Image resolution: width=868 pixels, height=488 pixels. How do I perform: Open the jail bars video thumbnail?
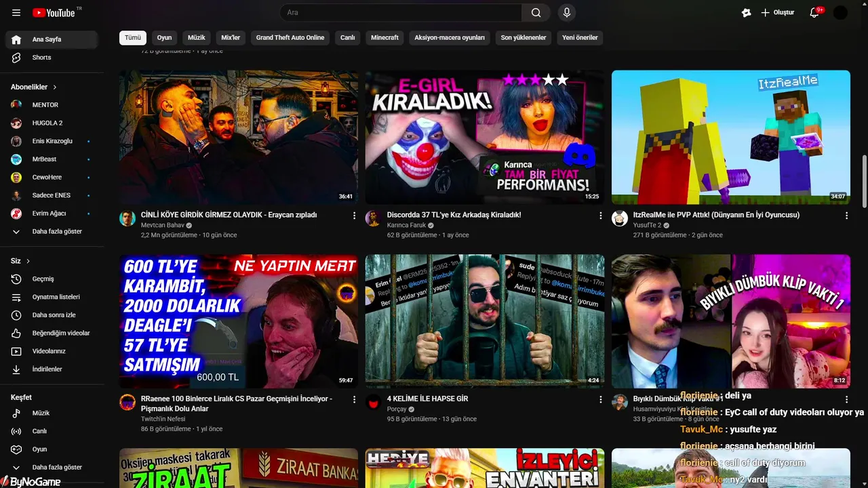pyautogui.click(x=485, y=321)
